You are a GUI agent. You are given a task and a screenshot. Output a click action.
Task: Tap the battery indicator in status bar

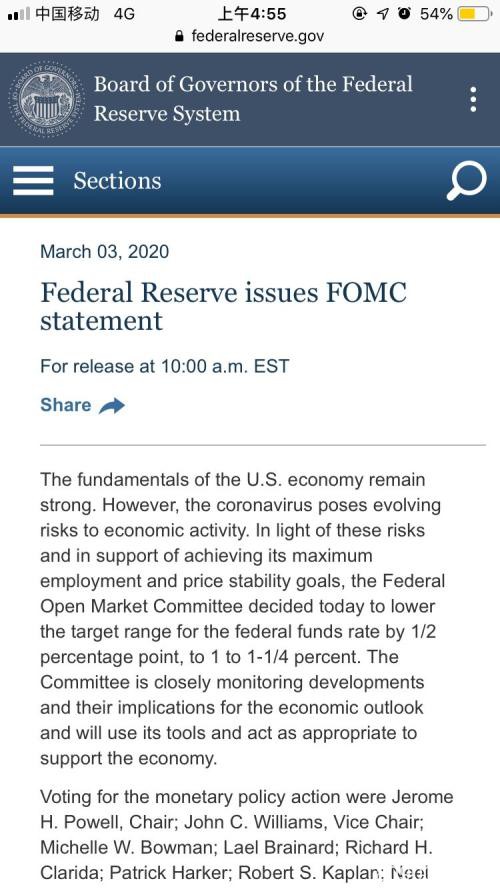coord(474,13)
